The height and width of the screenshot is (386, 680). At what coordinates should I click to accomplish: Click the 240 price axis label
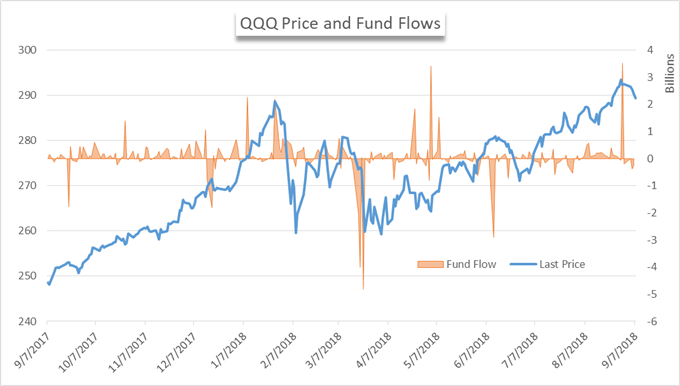[x=27, y=321]
